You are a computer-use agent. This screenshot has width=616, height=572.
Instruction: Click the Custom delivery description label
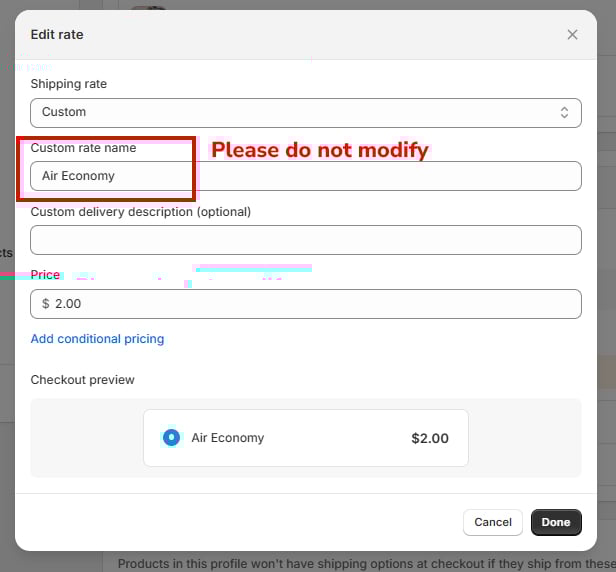(140, 212)
